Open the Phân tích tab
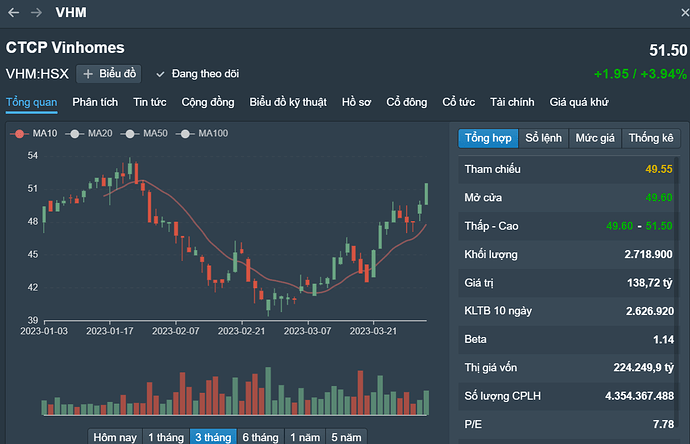690x444 pixels. click(x=95, y=102)
